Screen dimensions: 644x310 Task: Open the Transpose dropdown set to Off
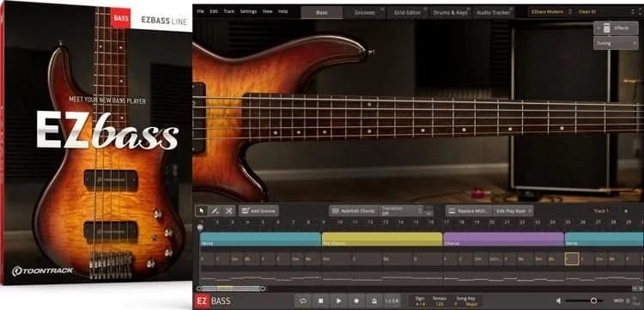point(401,211)
